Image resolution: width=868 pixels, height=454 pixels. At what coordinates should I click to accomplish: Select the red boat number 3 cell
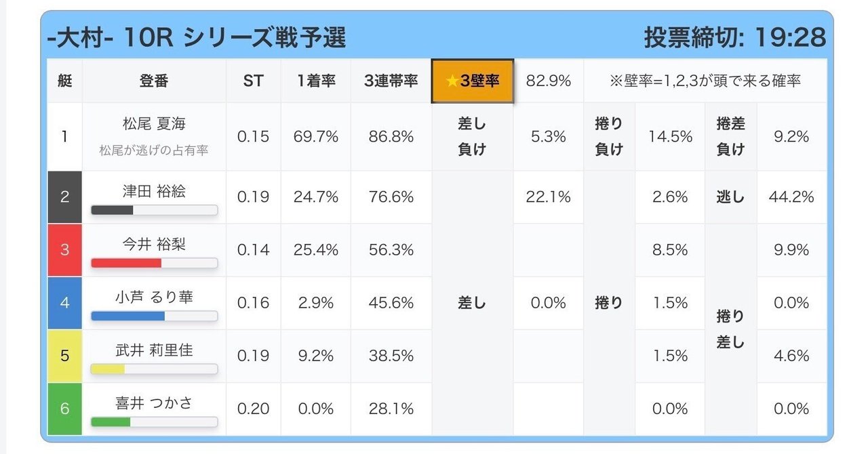[65, 250]
